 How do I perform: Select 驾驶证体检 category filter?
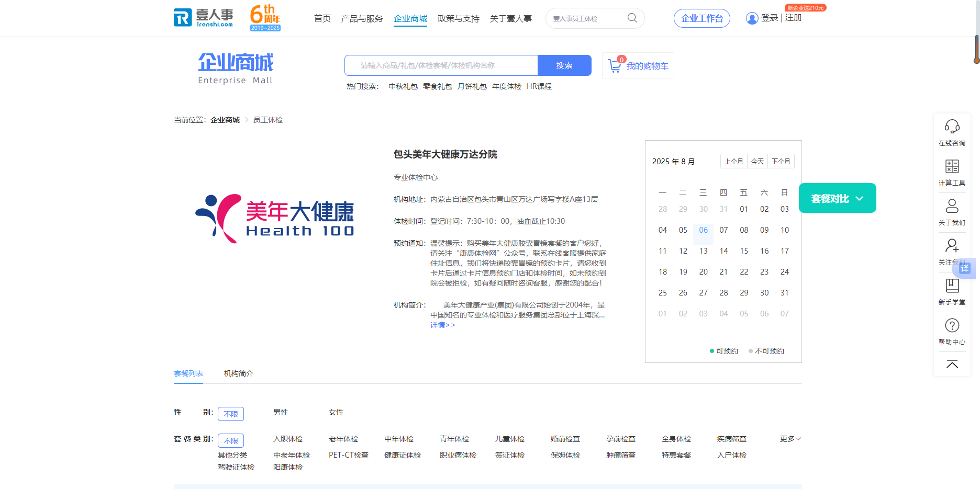[x=236, y=468]
